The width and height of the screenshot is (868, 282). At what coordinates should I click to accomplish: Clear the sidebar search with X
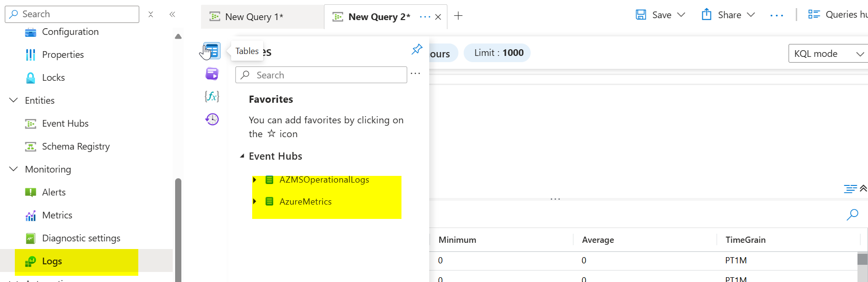[x=151, y=14]
